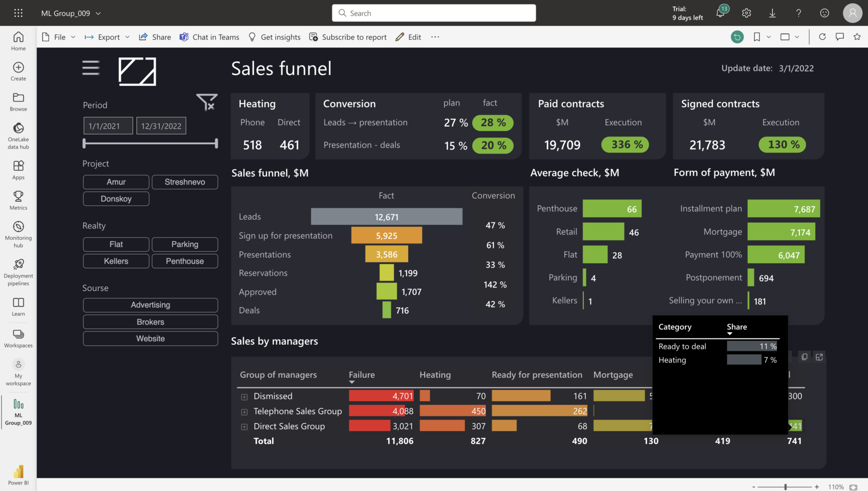Click Subscribe to report
Viewport: 868px width, 491px height.
tap(348, 37)
